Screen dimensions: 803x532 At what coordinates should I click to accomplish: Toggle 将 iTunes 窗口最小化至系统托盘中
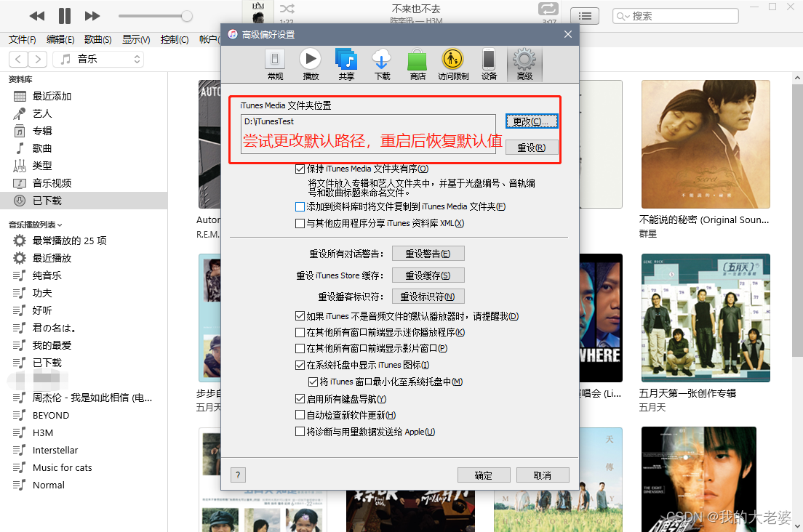313,382
